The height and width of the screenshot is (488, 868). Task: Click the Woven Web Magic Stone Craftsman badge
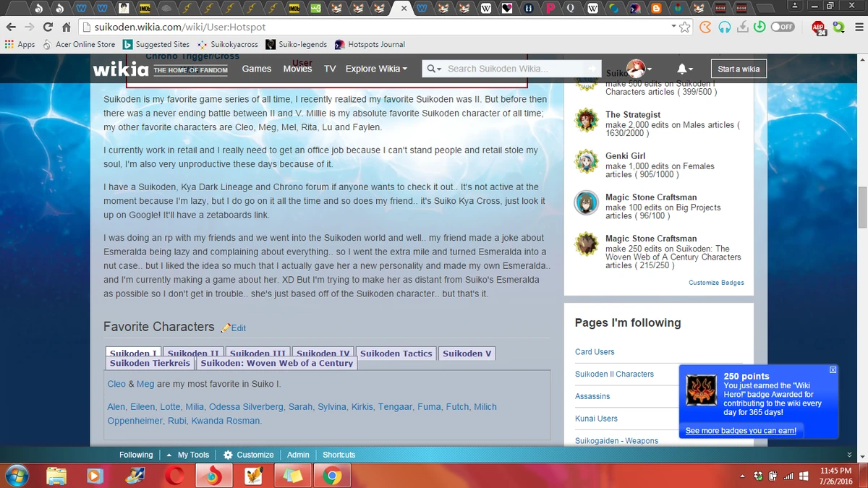point(587,244)
